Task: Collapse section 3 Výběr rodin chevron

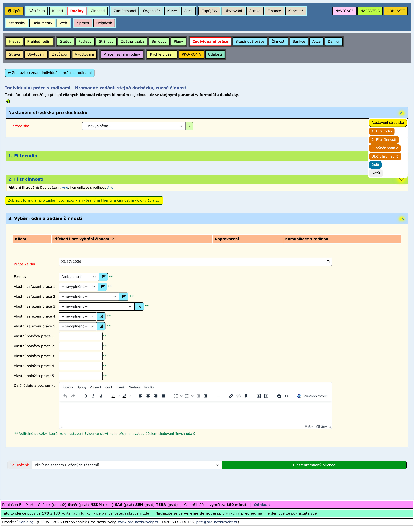Action: [402, 219]
